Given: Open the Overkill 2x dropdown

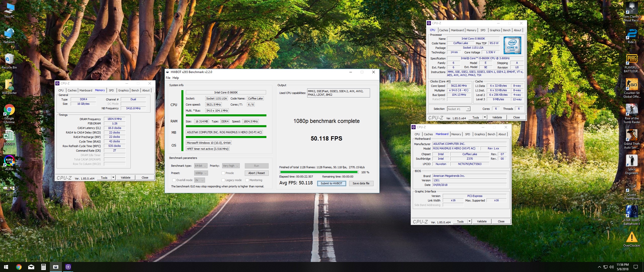Looking at the screenshot, I should click(199, 180).
